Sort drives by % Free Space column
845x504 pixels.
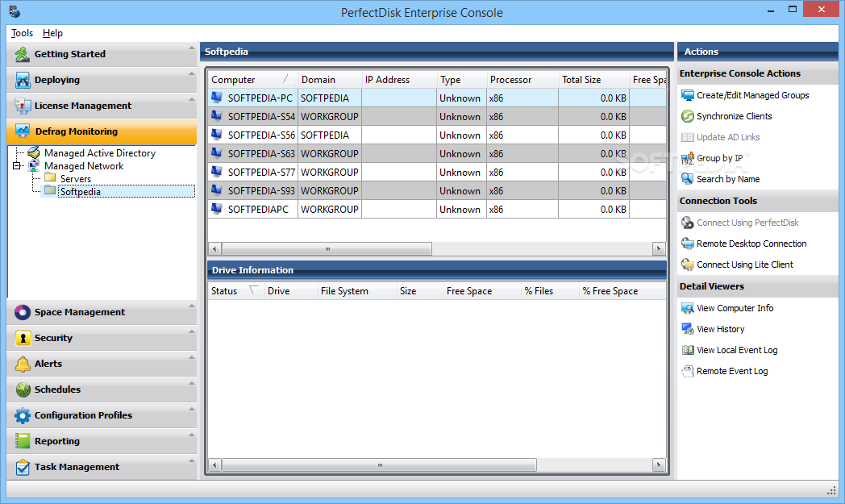pyautogui.click(x=622, y=291)
